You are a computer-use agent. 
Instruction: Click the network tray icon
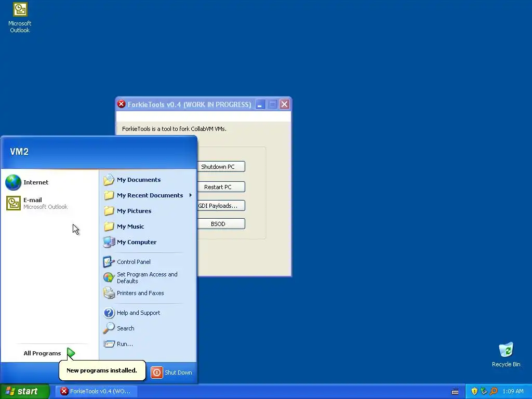click(x=484, y=391)
